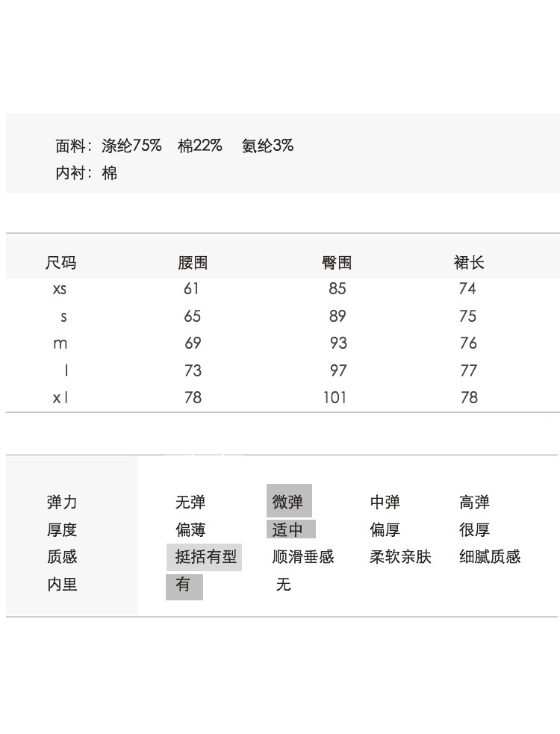The image size is (560, 734).
Task: Select the 适中 thickness option
Action: coord(290,529)
